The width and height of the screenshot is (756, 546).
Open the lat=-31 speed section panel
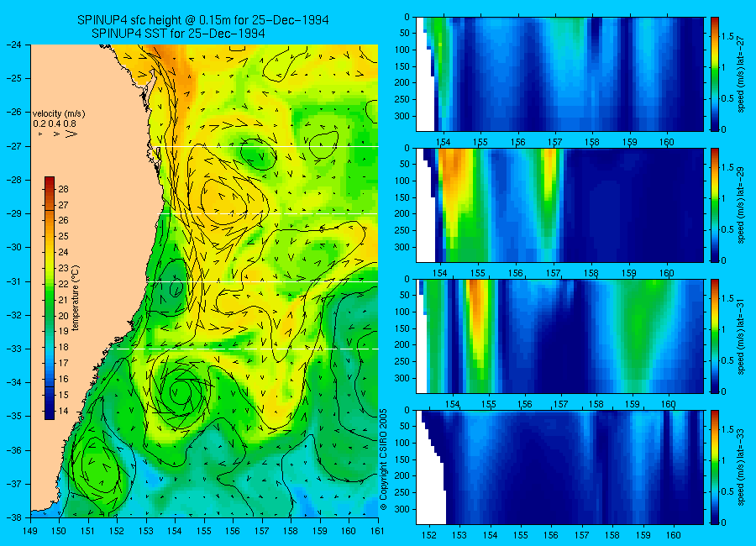559,336
